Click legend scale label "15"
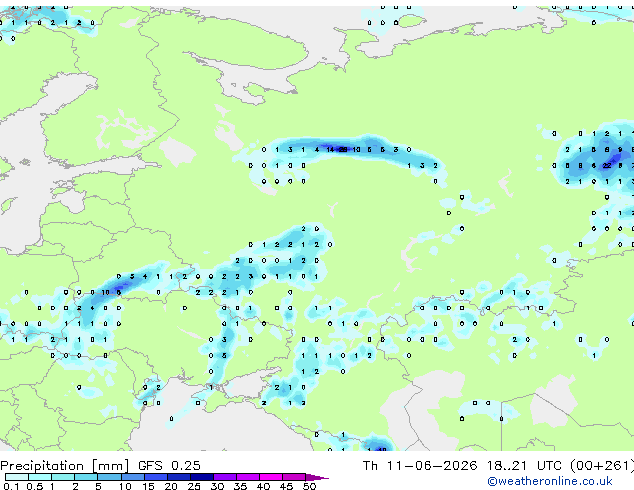This screenshot has height=490, width=634. pos(148,486)
